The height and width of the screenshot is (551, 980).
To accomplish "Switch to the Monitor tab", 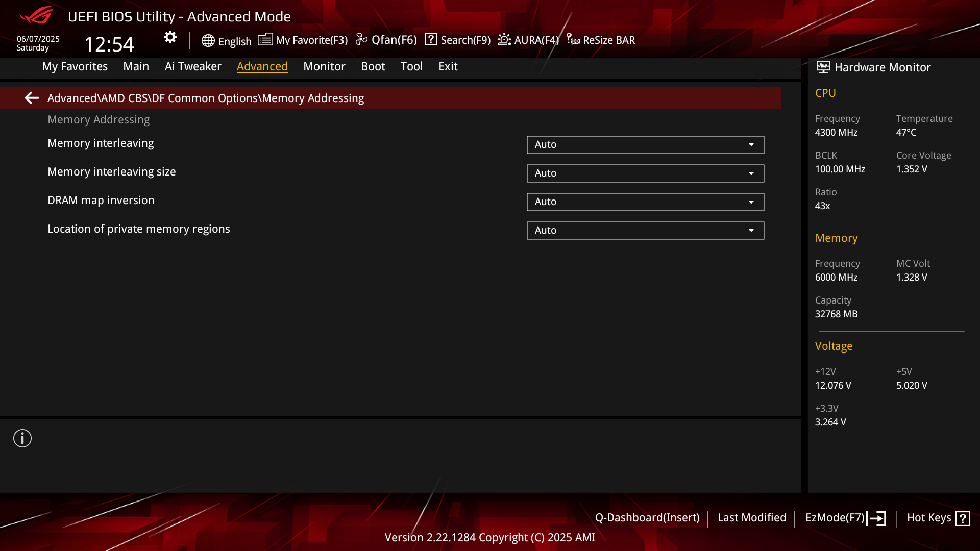I will pyautogui.click(x=324, y=66).
